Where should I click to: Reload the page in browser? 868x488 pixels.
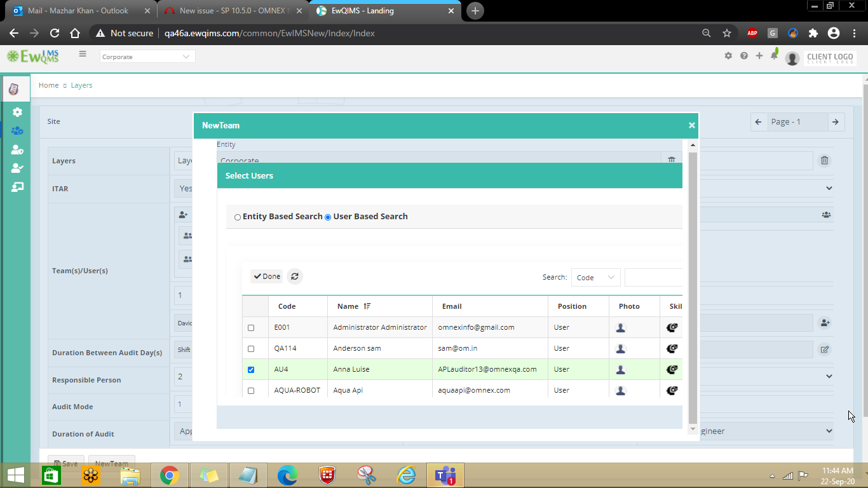55,33
